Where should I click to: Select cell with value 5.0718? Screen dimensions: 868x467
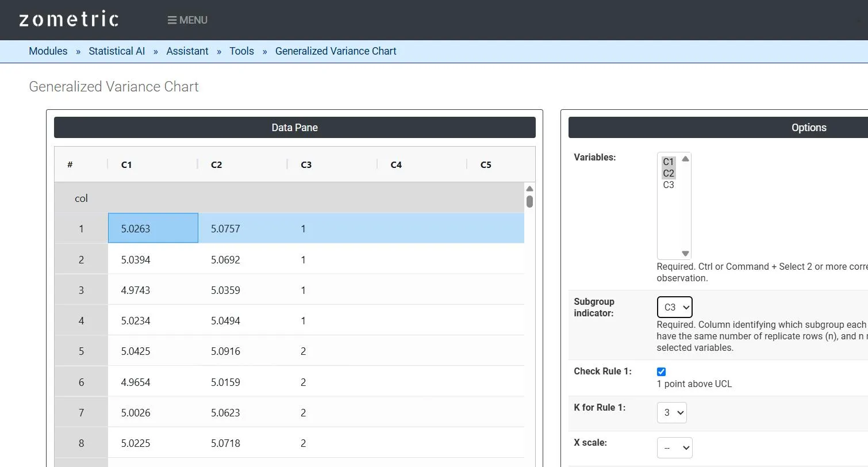[x=243, y=443]
